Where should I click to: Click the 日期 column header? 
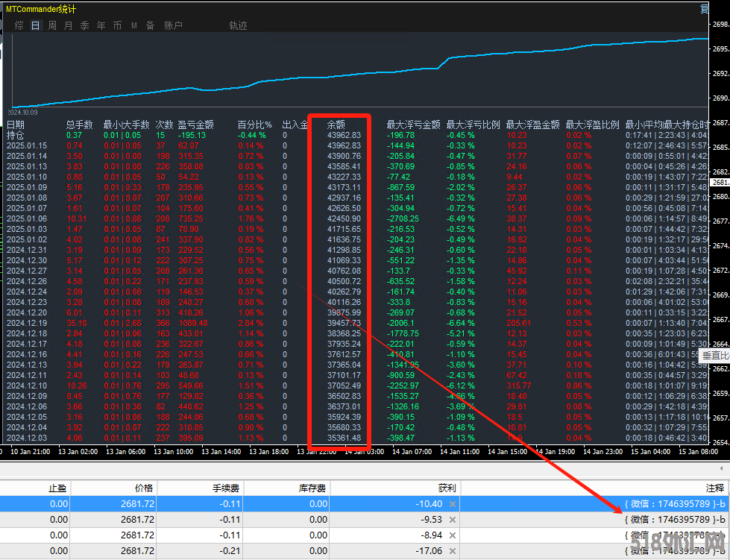[16, 125]
